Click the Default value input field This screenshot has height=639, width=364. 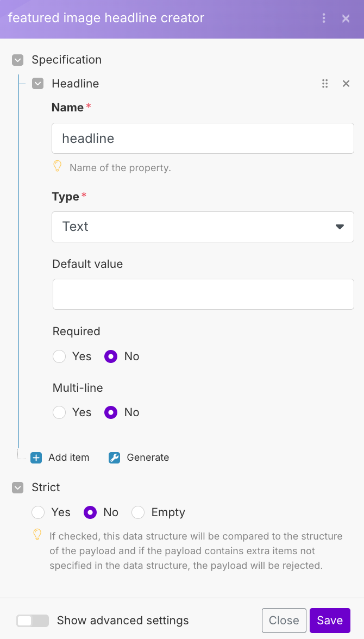pos(203,295)
